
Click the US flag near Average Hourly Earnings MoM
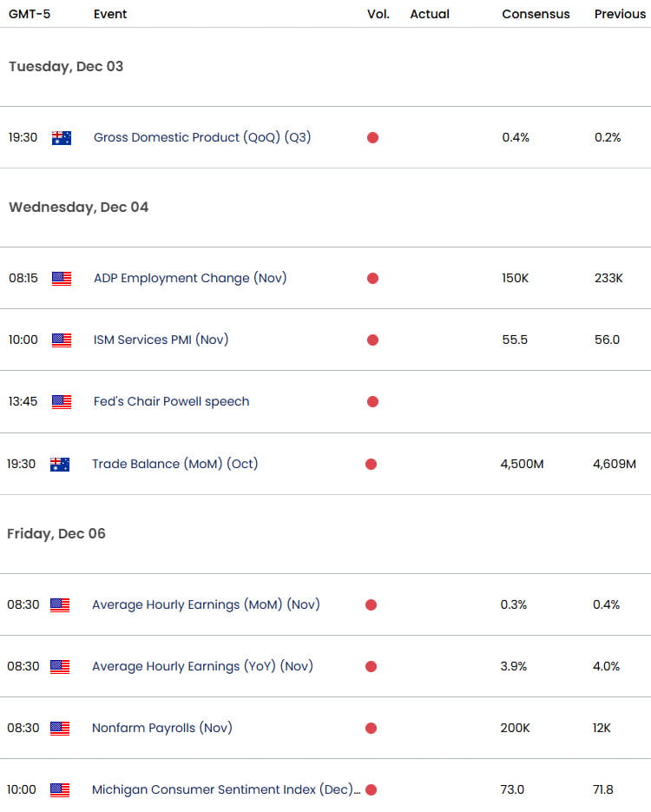62,604
